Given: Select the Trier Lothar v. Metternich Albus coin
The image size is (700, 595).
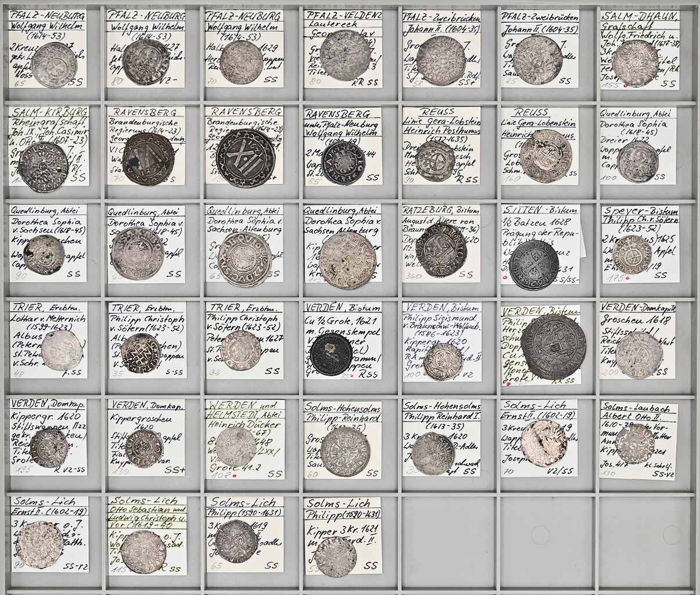Looking at the screenshot, I should pos(62,349).
